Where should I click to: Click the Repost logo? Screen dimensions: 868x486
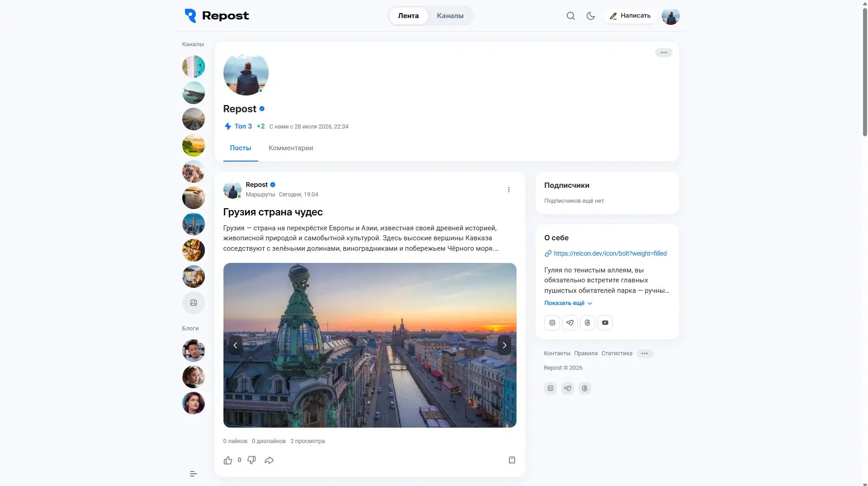[x=217, y=16]
